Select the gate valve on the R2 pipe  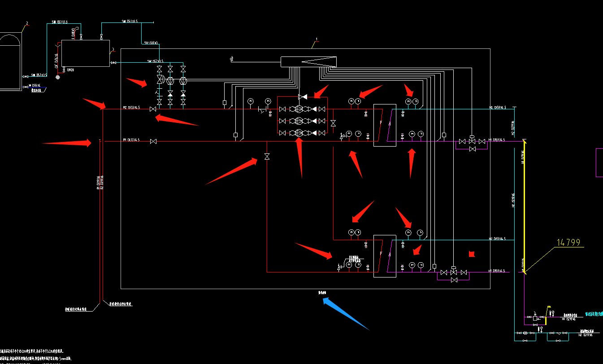[x=153, y=109]
